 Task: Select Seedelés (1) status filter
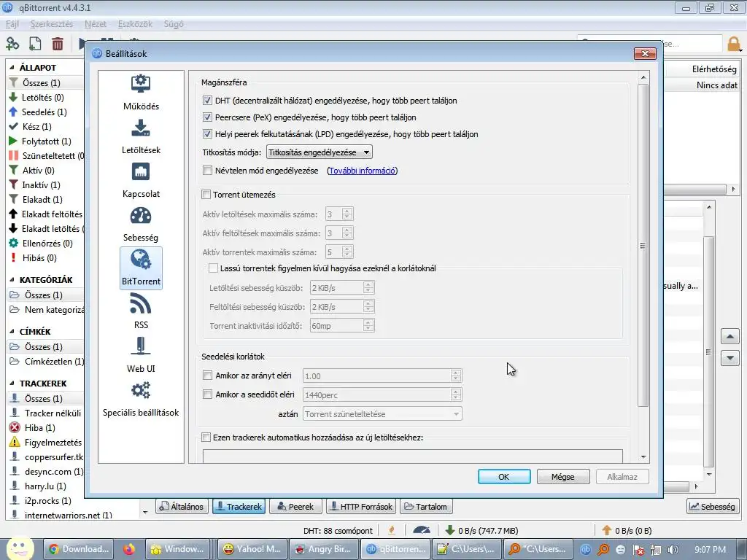click(x=38, y=112)
